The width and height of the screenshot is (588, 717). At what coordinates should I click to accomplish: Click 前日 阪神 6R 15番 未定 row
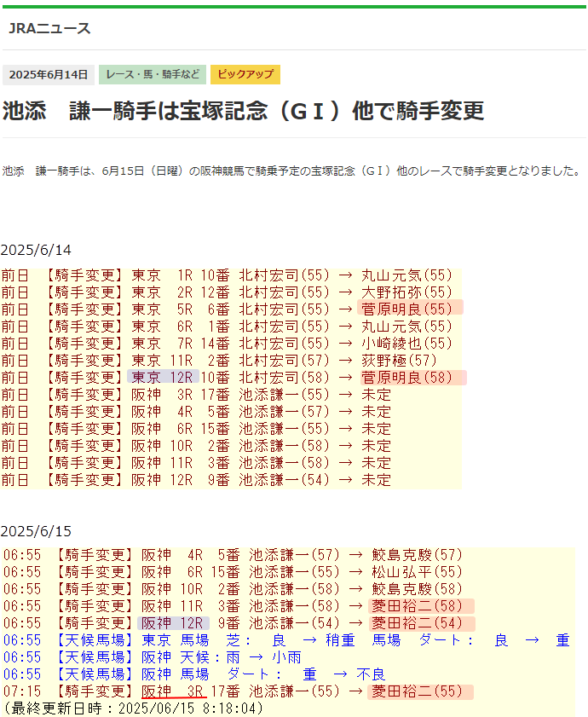pos(196,429)
